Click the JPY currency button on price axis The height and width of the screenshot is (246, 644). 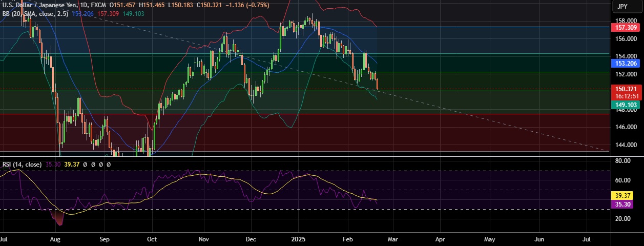coord(622,7)
